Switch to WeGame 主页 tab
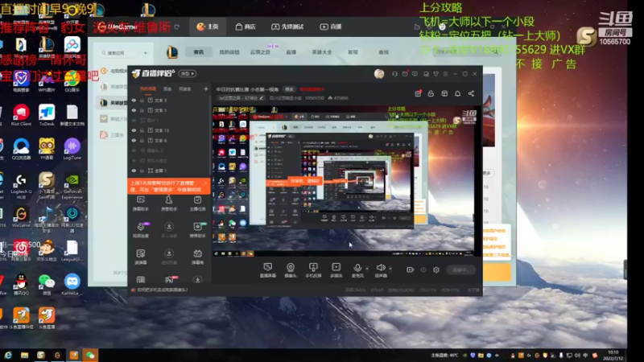The image size is (644, 362). coord(208,27)
